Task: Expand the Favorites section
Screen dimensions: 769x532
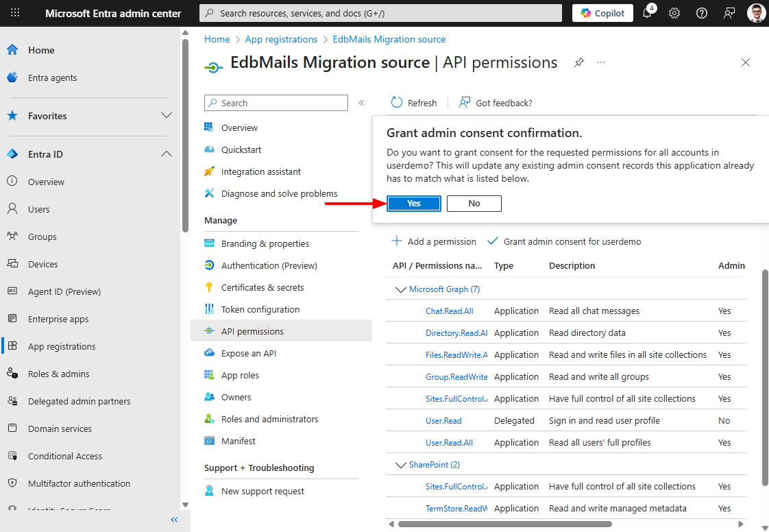Action: 167,116
